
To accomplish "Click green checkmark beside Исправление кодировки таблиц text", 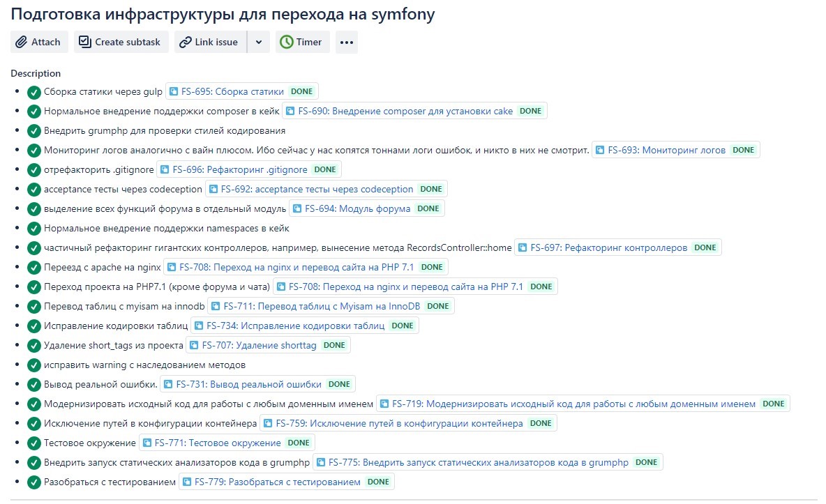I will coord(34,326).
